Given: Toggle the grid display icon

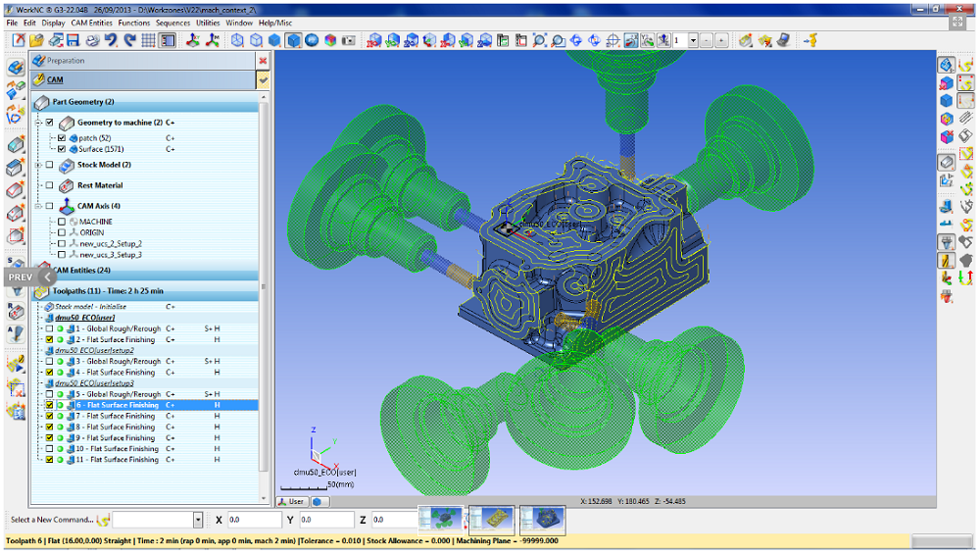Looking at the screenshot, I should pos(148,40).
